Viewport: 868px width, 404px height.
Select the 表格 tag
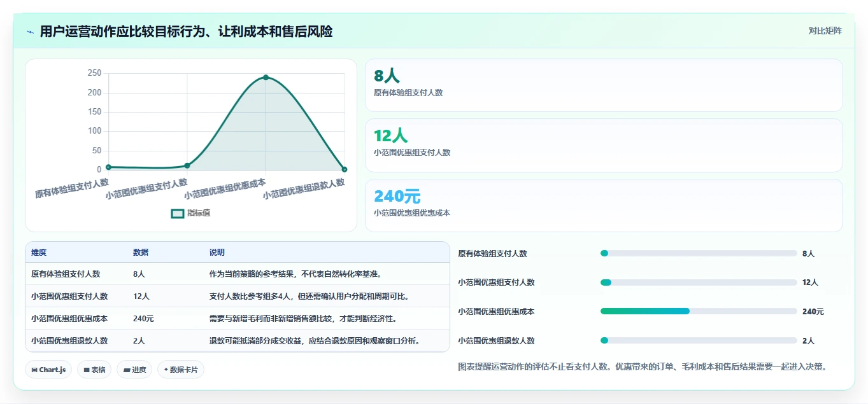[94, 370]
